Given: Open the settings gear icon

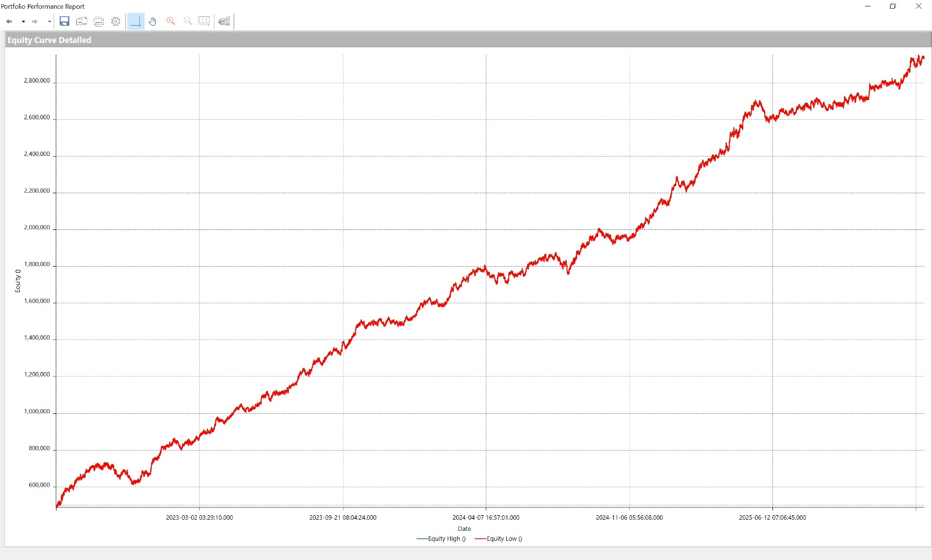Looking at the screenshot, I should coord(116,22).
